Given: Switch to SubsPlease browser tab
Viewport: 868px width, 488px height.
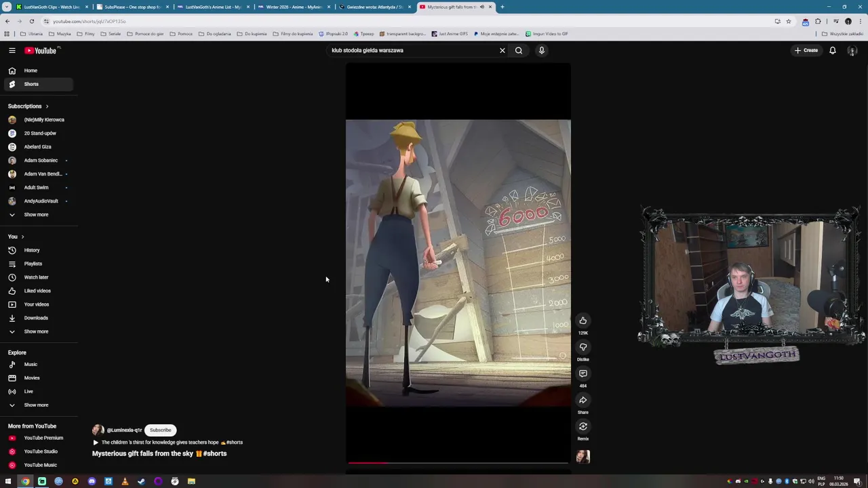Looking at the screenshot, I should (132, 7).
